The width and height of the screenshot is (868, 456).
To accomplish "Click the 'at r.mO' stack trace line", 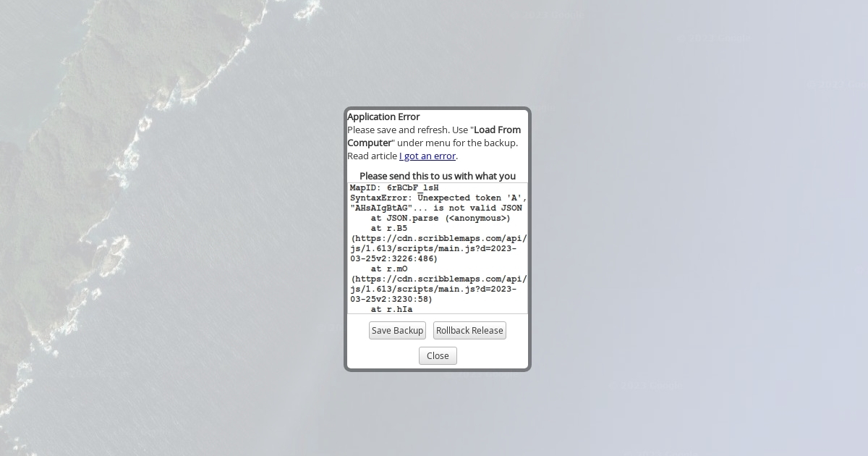I will 389,269.
